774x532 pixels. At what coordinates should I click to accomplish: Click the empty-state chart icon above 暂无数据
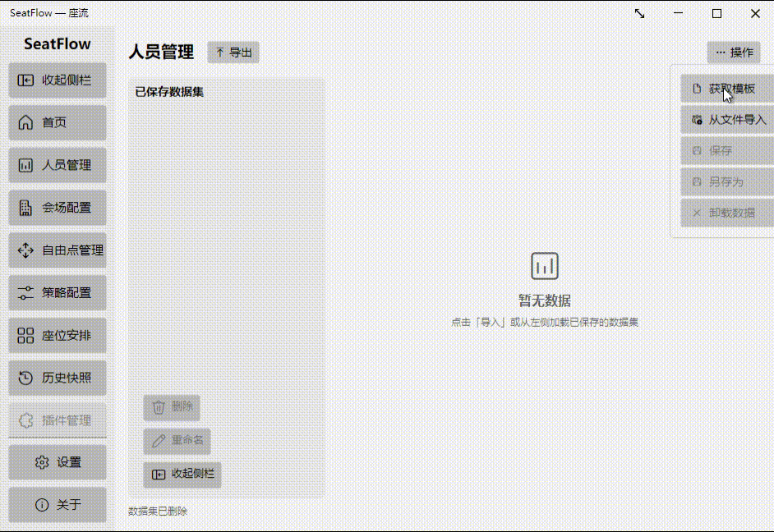[545, 266]
